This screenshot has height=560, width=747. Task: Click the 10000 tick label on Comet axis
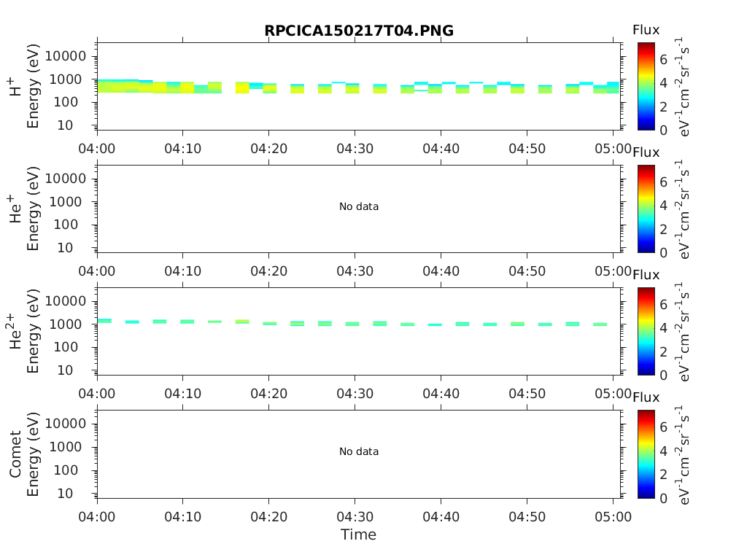[66, 424]
